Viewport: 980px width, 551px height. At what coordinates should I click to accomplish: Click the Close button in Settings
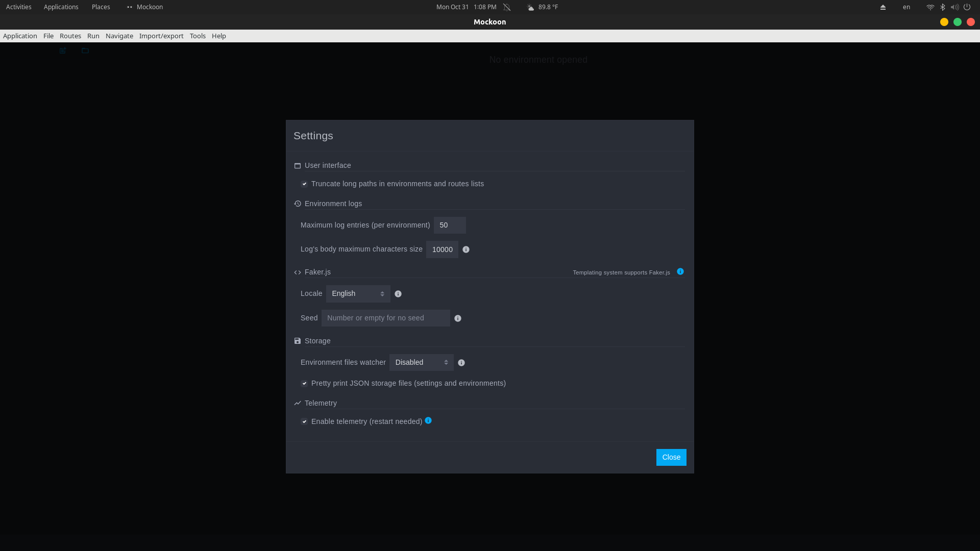point(671,457)
